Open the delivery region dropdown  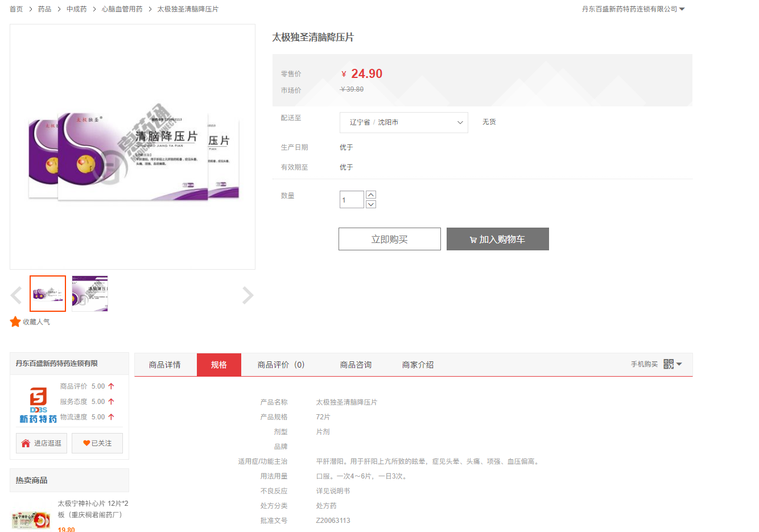(x=404, y=122)
